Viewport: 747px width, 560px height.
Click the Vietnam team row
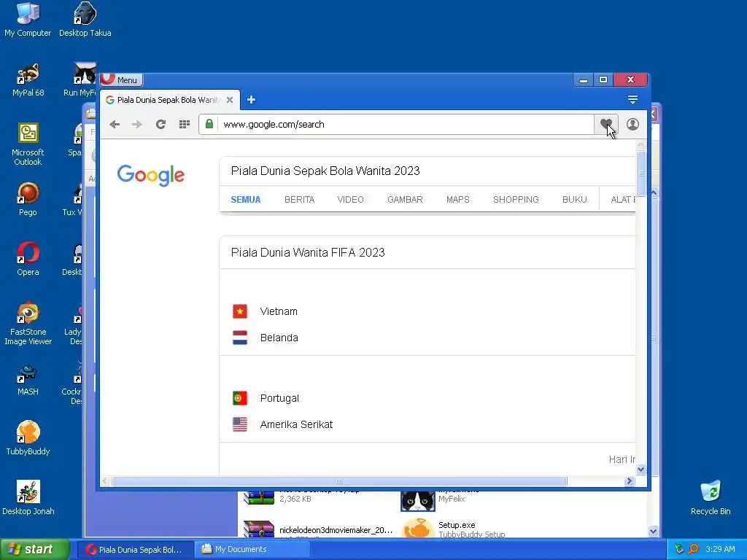(427, 311)
